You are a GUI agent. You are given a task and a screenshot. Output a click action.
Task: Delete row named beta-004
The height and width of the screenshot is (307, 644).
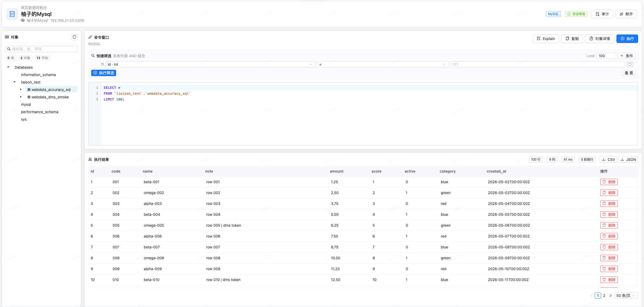[x=609, y=214]
